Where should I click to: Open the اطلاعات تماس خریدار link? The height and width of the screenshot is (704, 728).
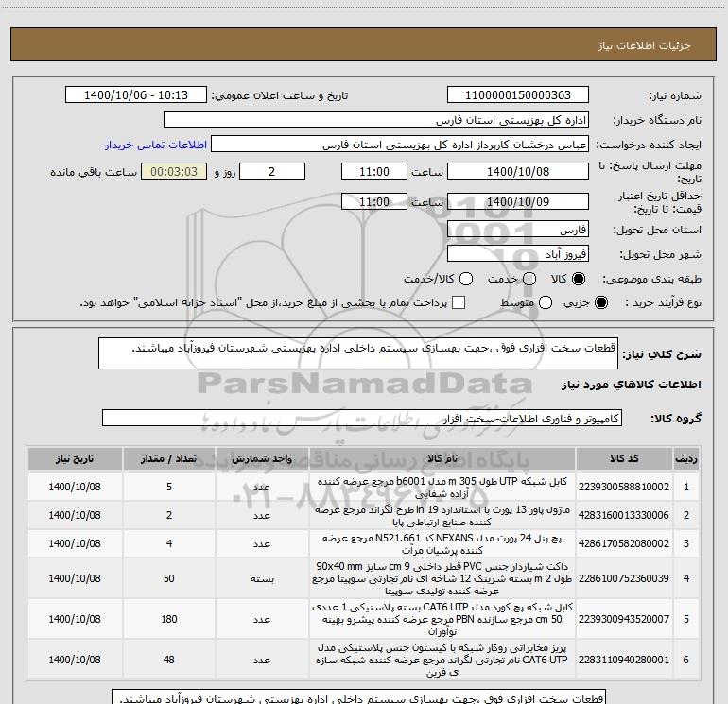(x=156, y=145)
